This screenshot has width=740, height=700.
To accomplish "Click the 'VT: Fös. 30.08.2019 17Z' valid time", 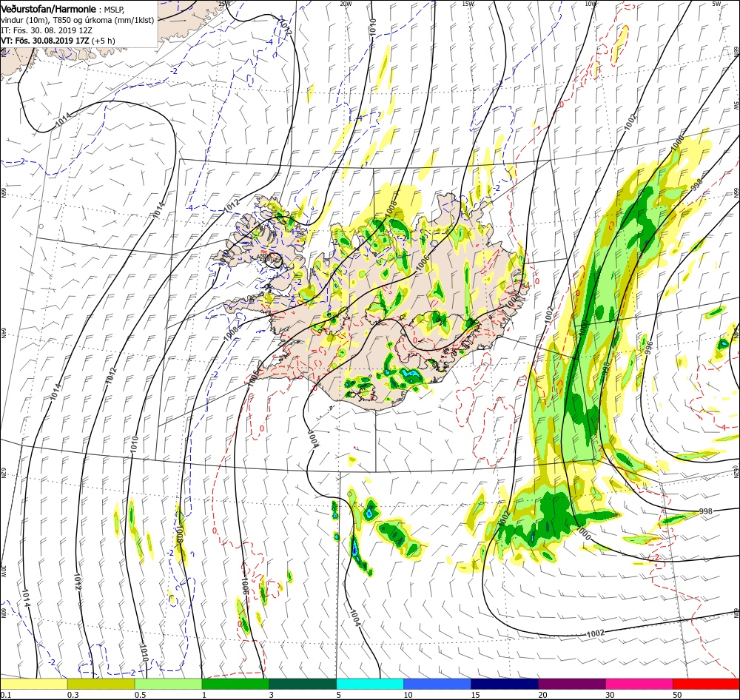I will tap(45, 41).
